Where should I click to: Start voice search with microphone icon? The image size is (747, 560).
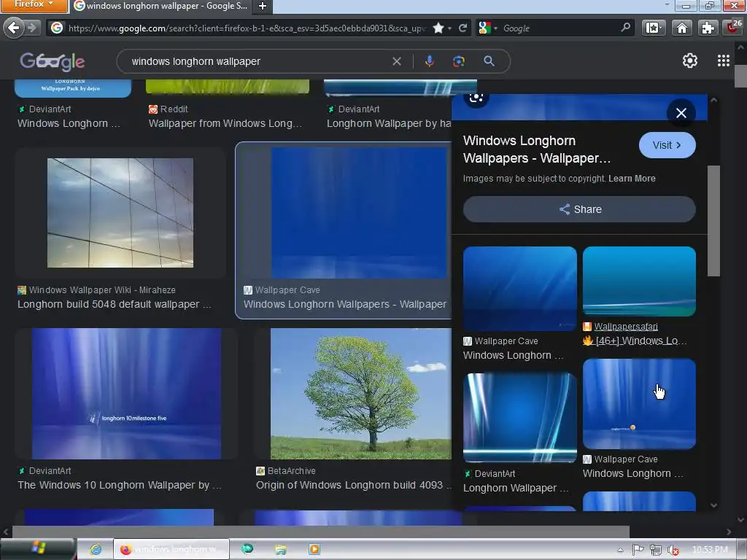pyautogui.click(x=429, y=61)
